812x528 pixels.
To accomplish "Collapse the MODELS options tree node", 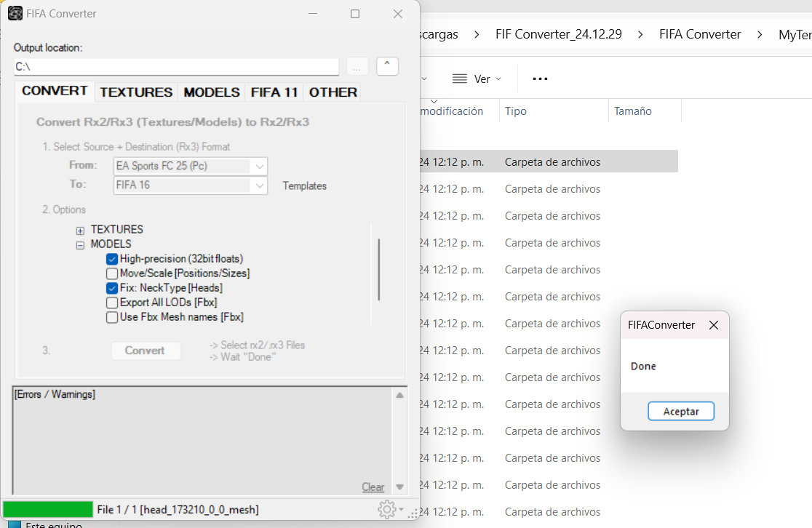I will click(x=80, y=245).
